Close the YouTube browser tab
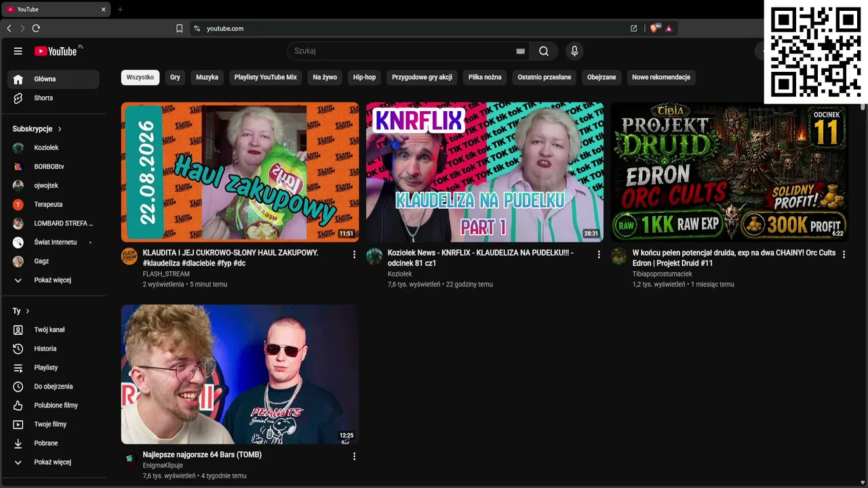Screen dimensions: 868x488 103,9
